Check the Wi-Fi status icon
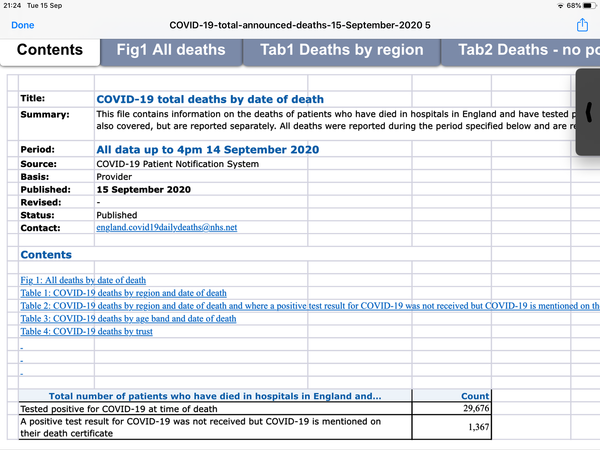Image resolution: width=600 pixels, height=450 pixels. click(560, 6)
